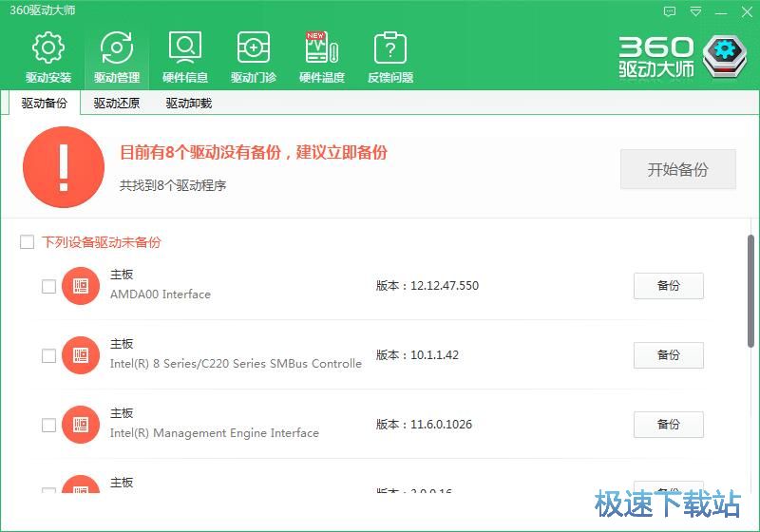Switch to 驱动卸载 tab
This screenshot has height=532, width=760.
[188, 104]
